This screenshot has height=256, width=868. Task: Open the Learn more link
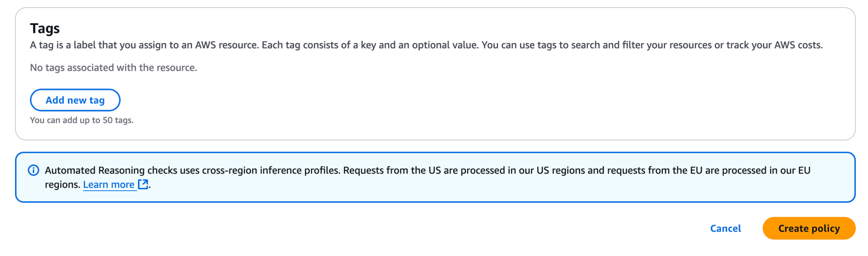tap(109, 184)
